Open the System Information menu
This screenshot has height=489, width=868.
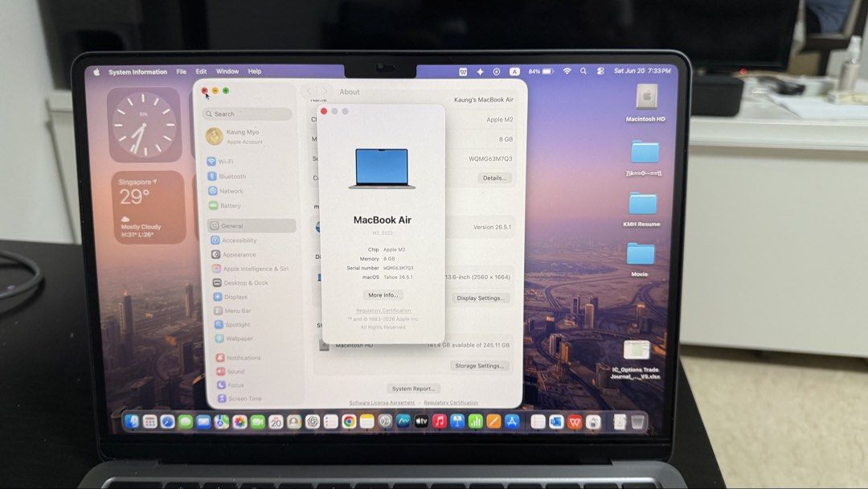coord(138,72)
